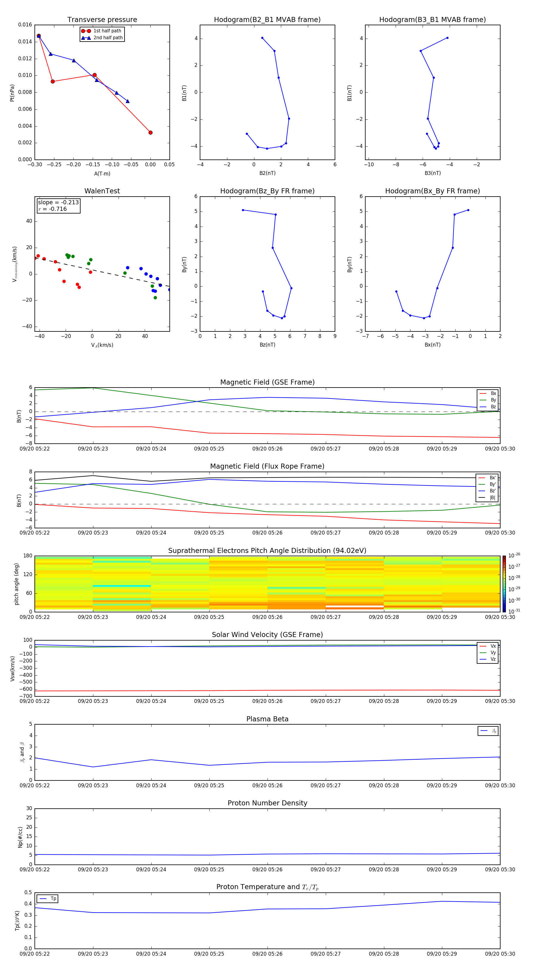Select the Bz' legend entry in Flux Rope panel
The image size is (535, 980).
point(487,491)
